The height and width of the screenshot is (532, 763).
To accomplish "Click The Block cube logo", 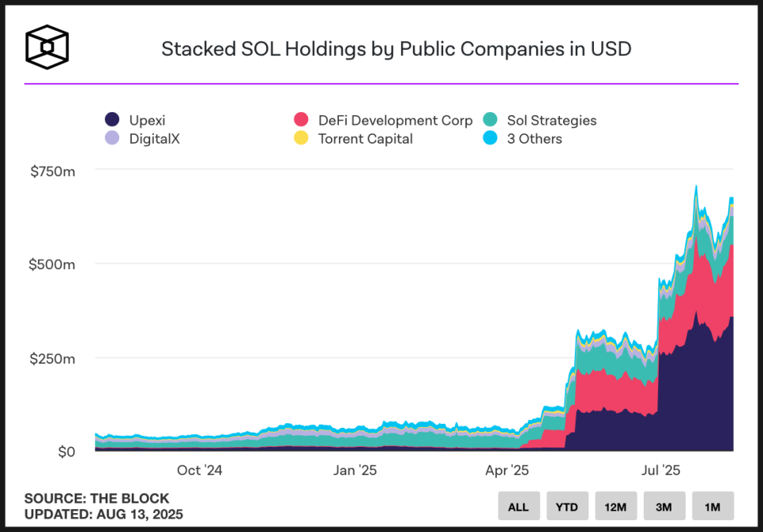I will [47, 47].
